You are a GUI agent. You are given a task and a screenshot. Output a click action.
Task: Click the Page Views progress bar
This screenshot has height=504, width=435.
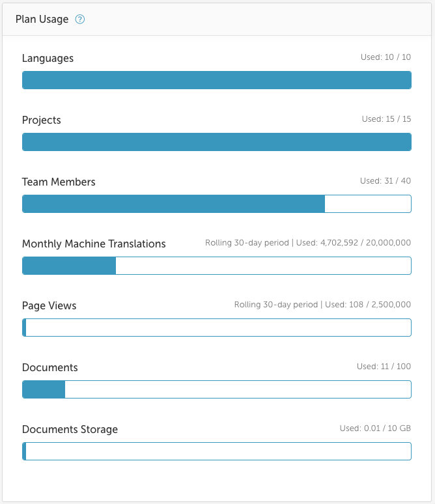pos(217,328)
